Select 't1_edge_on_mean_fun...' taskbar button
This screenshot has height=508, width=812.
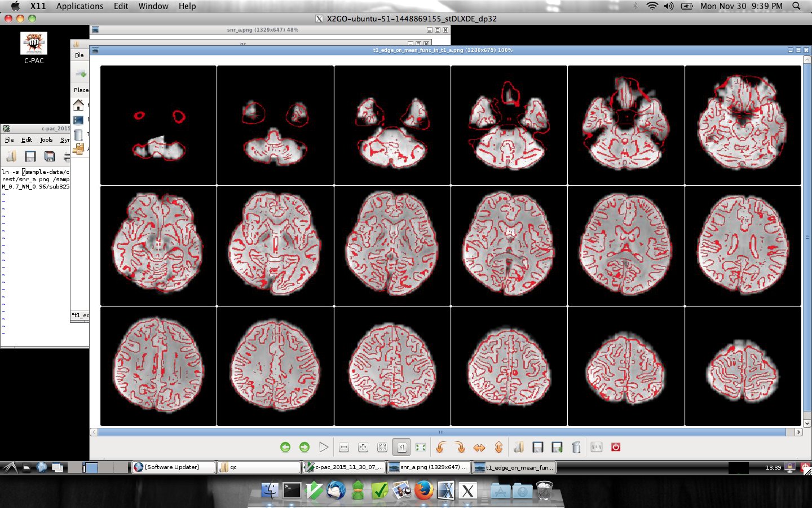(x=514, y=467)
